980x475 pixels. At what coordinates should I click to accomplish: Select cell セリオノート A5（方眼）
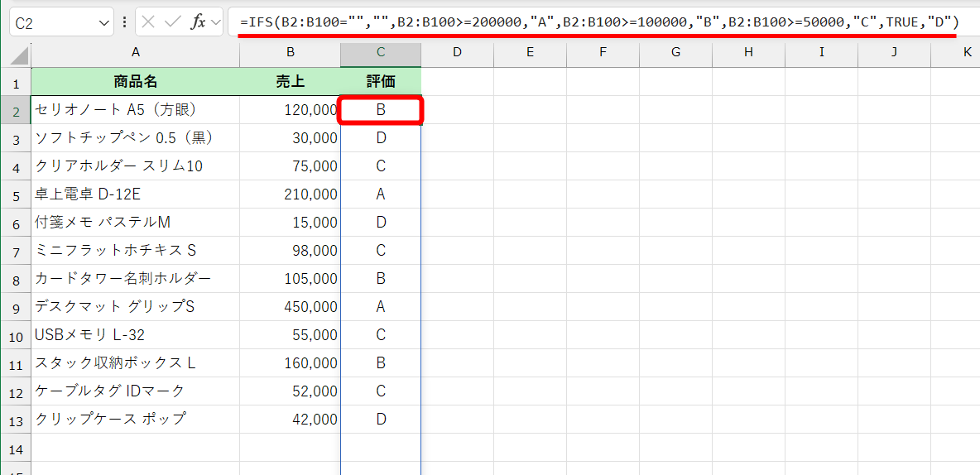click(x=135, y=110)
